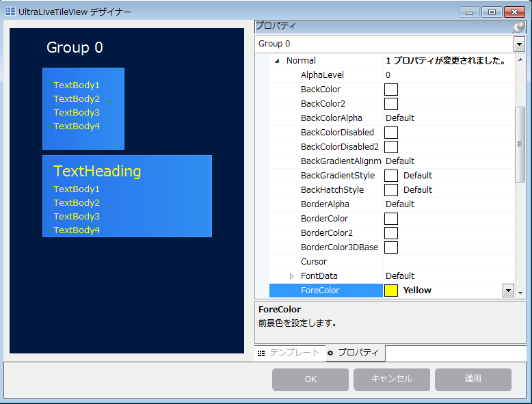The height and width of the screenshot is (404, 532).
Task: Switch to the テンプレート tab
Action: (290, 353)
